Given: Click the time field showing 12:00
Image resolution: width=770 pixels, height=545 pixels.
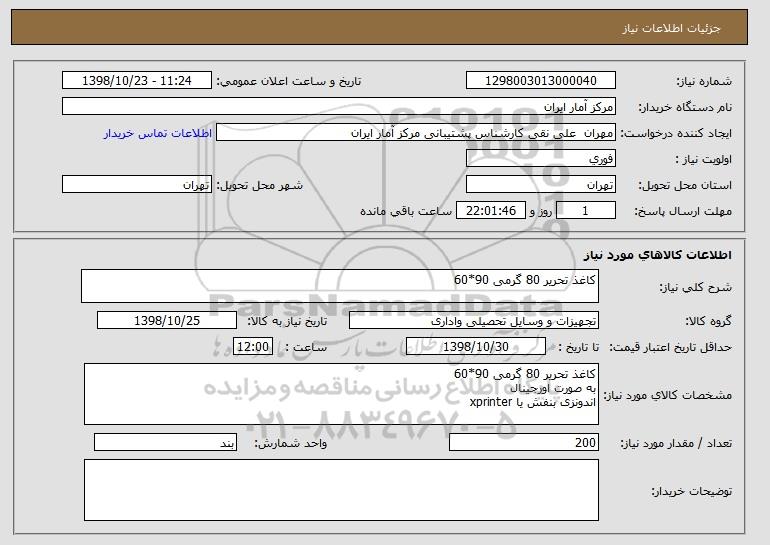Looking at the screenshot, I should point(253,347).
